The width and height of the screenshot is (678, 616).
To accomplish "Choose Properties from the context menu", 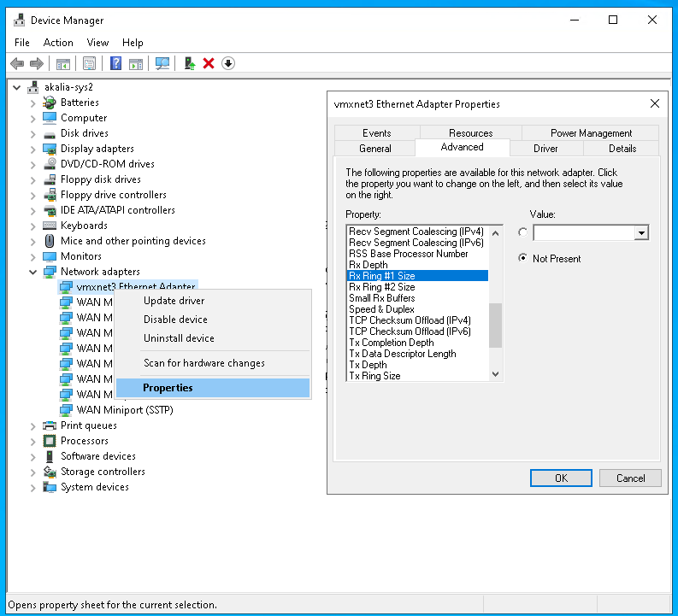I will pyautogui.click(x=168, y=388).
